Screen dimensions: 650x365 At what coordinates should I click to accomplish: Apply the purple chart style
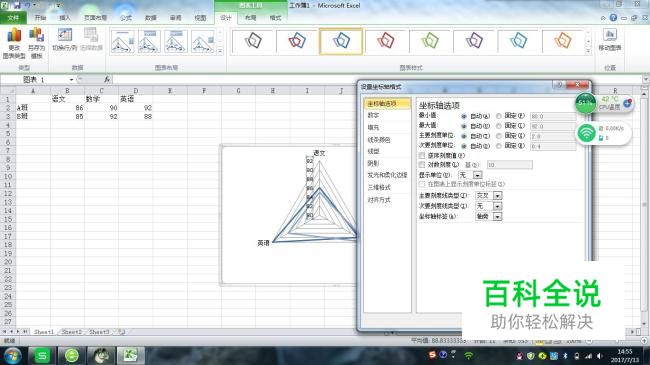click(474, 41)
